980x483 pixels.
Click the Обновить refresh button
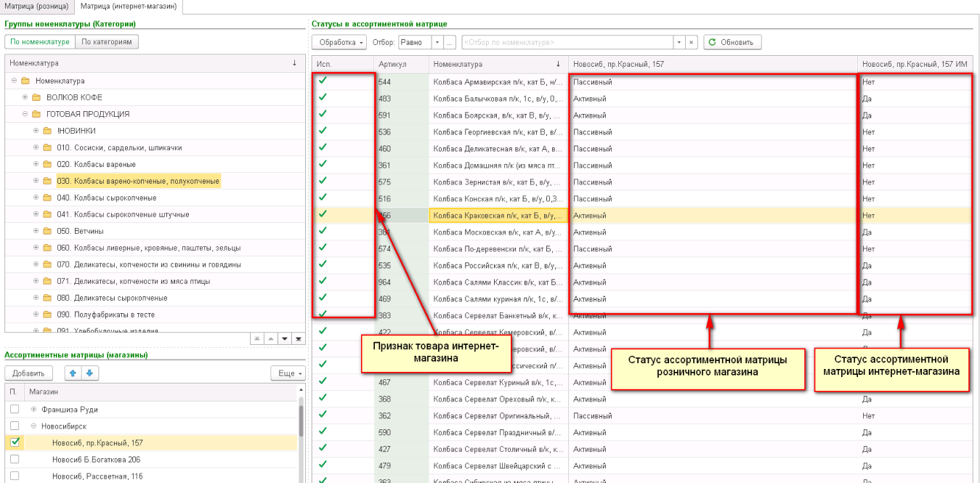[732, 42]
